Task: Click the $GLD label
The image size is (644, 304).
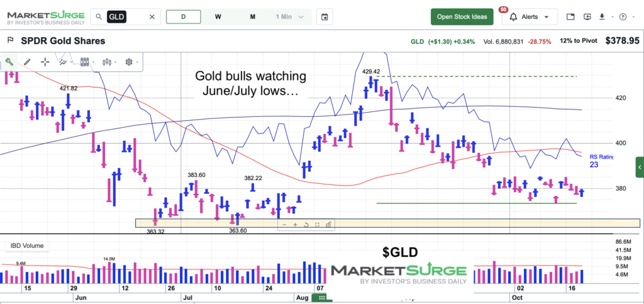Action: 399,252
